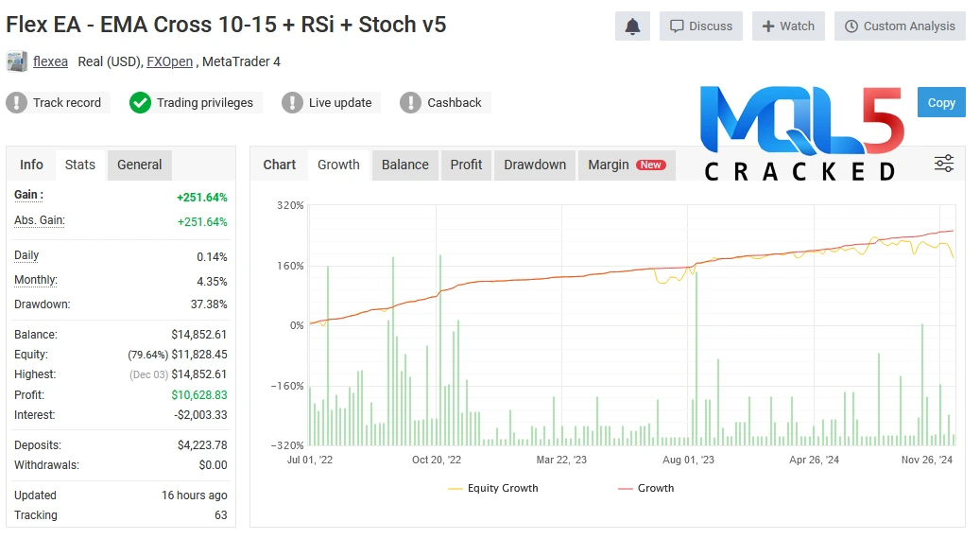Switch to the Drawdown chart tab
The width and height of the screenshot is (980, 539).
[x=535, y=165]
